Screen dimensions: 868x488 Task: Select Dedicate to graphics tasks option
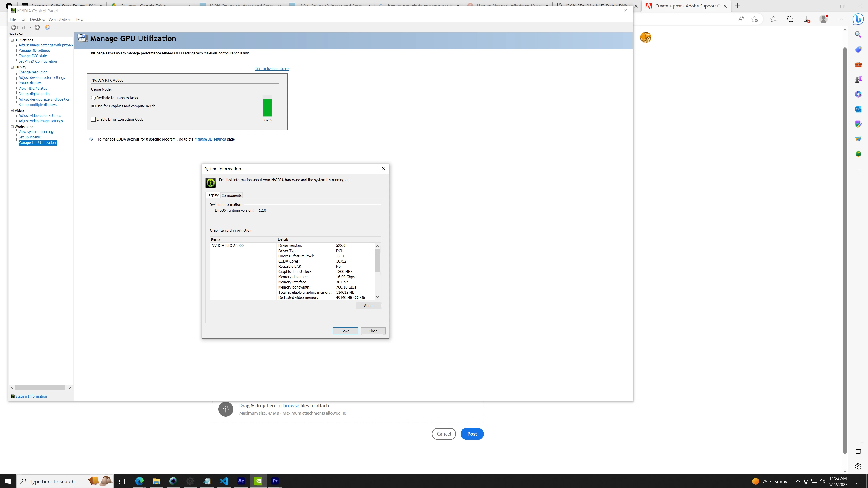[x=94, y=98]
